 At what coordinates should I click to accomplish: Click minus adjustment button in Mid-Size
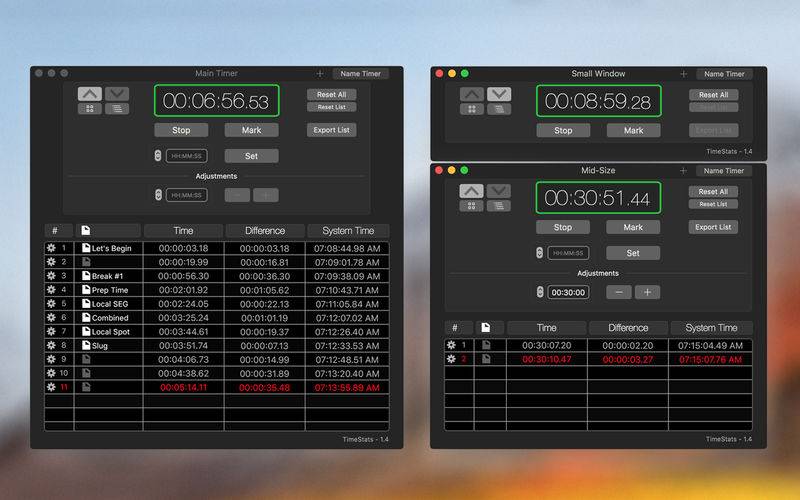pyautogui.click(x=619, y=292)
